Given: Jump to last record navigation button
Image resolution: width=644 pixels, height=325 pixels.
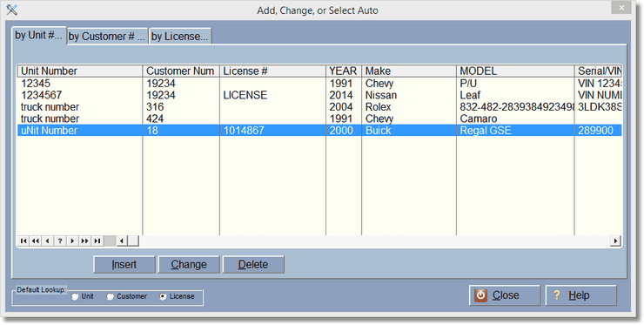Looking at the screenshot, I should pyautogui.click(x=97, y=240).
